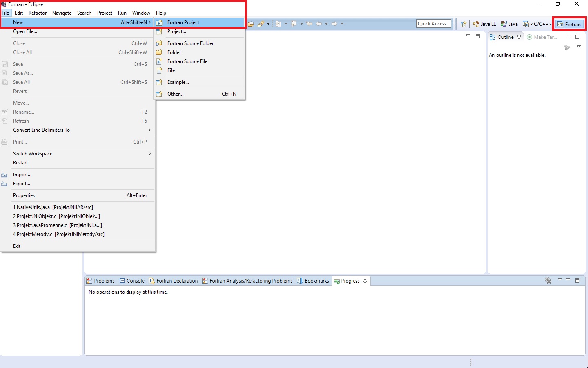The height and width of the screenshot is (368, 588).
Task: Switch to the C/C++ perspective
Action: tap(537, 24)
